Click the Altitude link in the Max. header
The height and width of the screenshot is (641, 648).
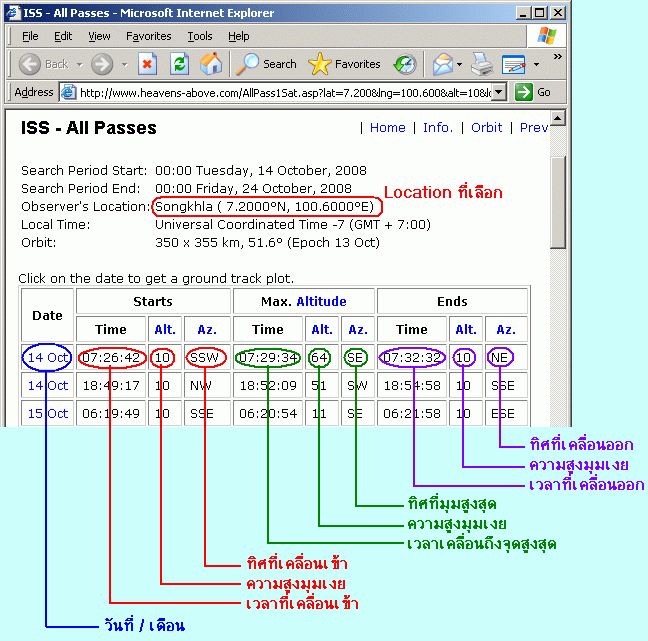(322, 302)
